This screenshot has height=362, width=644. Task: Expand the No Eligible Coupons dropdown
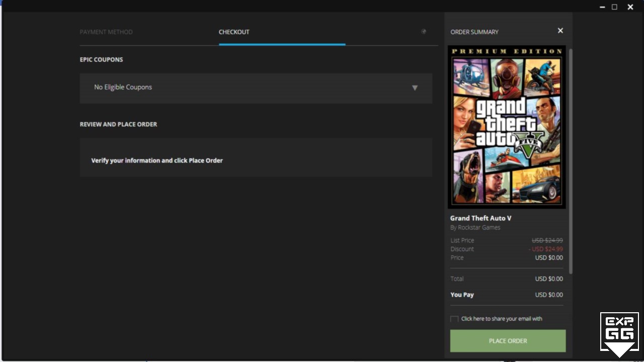pos(256,88)
